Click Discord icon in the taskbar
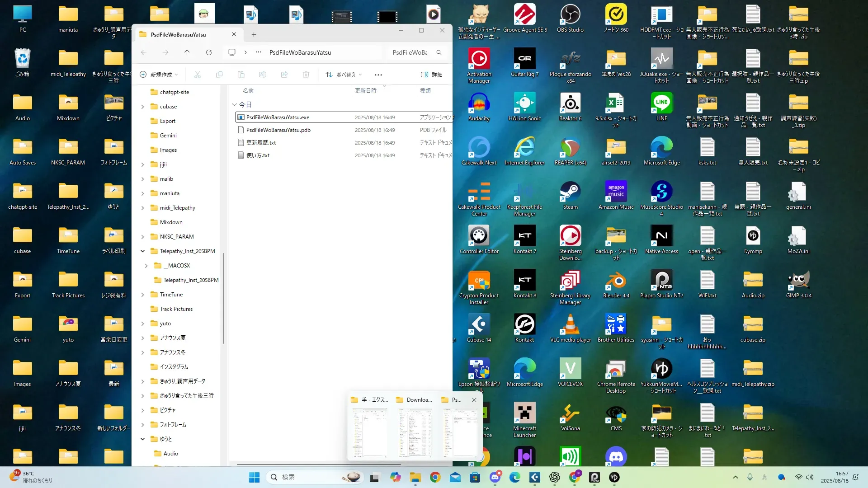The width and height of the screenshot is (868, 488). click(495, 477)
